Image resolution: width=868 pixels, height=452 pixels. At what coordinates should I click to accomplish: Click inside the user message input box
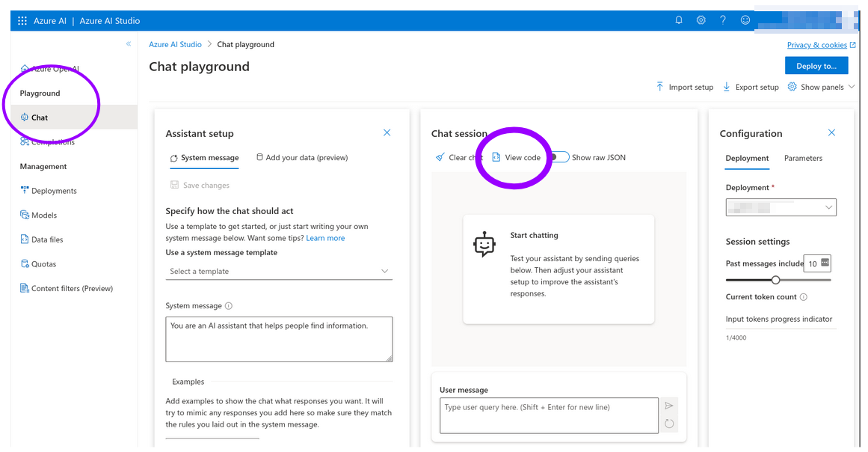548,414
